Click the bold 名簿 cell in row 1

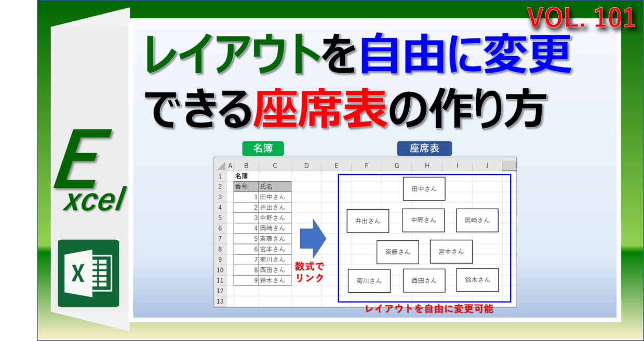click(x=246, y=176)
